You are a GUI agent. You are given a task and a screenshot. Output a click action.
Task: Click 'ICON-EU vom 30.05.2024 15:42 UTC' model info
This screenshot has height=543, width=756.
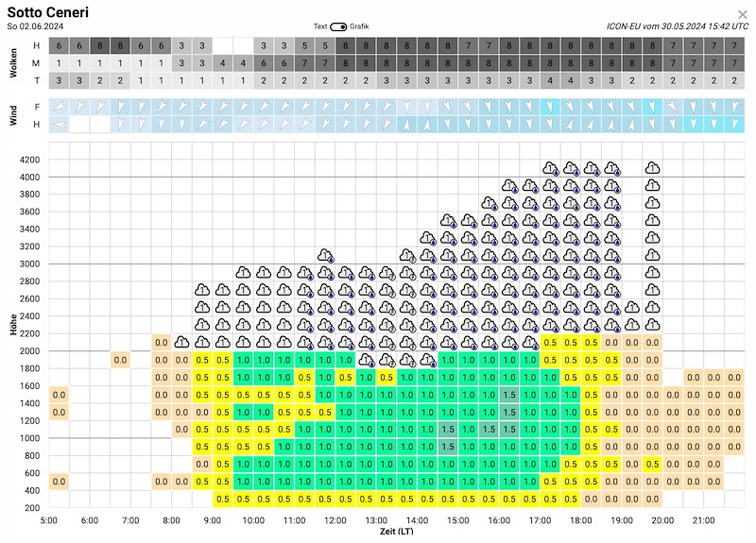tap(677, 26)
